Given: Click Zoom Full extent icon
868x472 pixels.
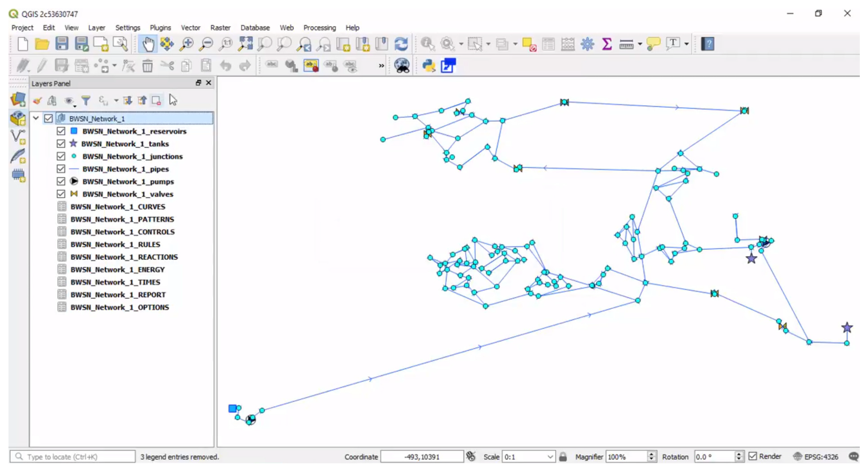Looking at the screenshot, I should pos(245,44).
